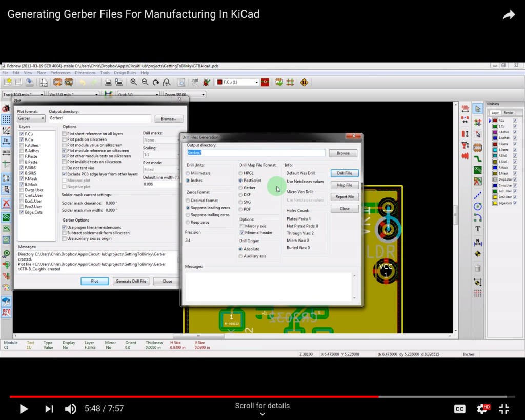Viewport: 525px width, 420px height.
Task: Click the drill Output directory text field
Action: [x=256, y=153]
